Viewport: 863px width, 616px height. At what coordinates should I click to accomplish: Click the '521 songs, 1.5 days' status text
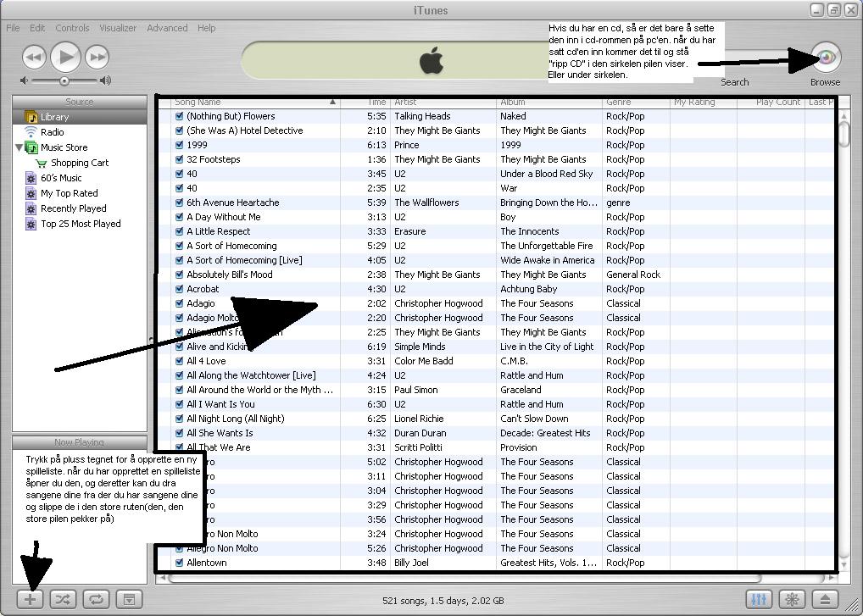pyautogui.click(x=443, y=601)
